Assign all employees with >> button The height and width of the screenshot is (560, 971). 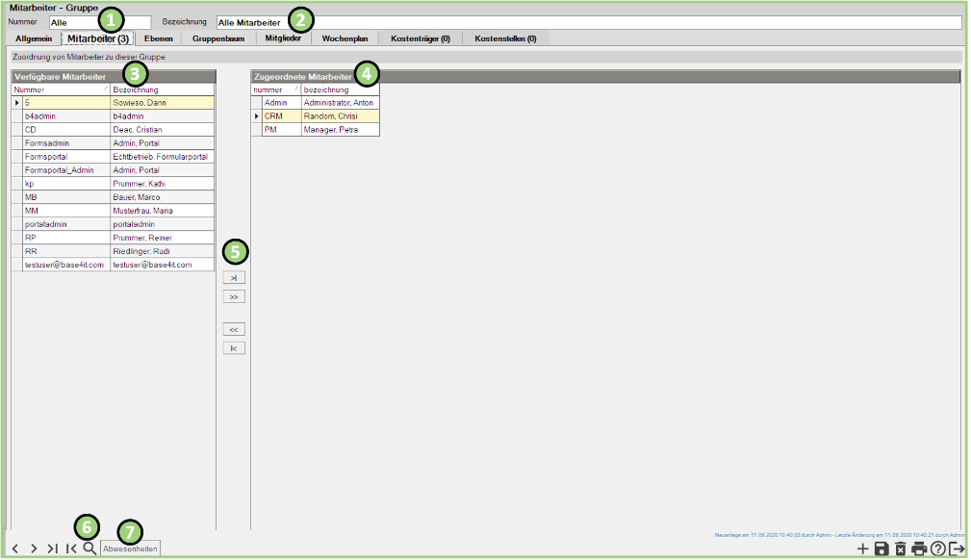(x=234, y=297)
